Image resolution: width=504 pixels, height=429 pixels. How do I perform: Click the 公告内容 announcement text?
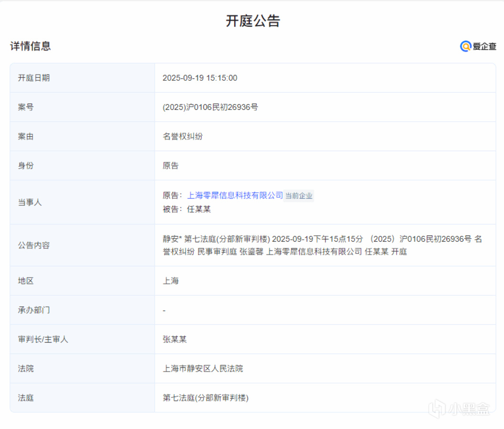coord(322,245)
